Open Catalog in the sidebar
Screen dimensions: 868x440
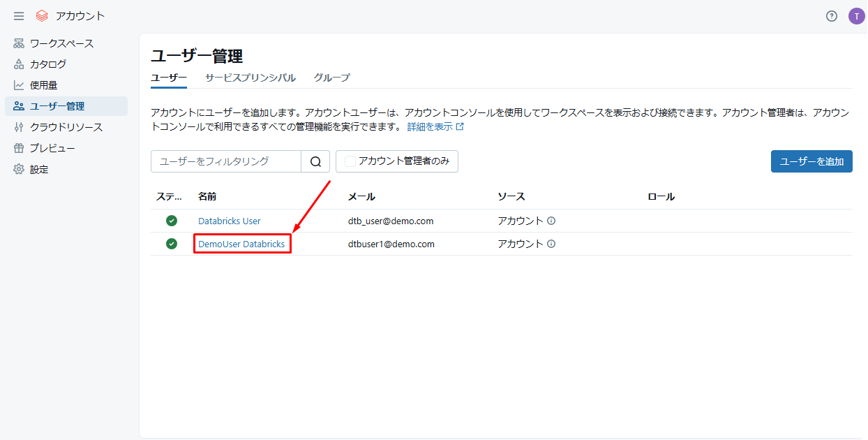[x=48, y=64]
